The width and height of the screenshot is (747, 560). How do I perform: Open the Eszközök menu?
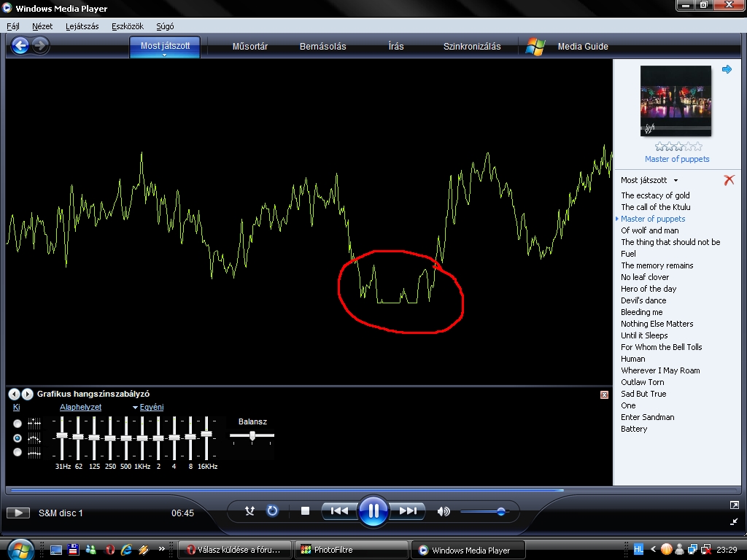(x=127, y=26)
